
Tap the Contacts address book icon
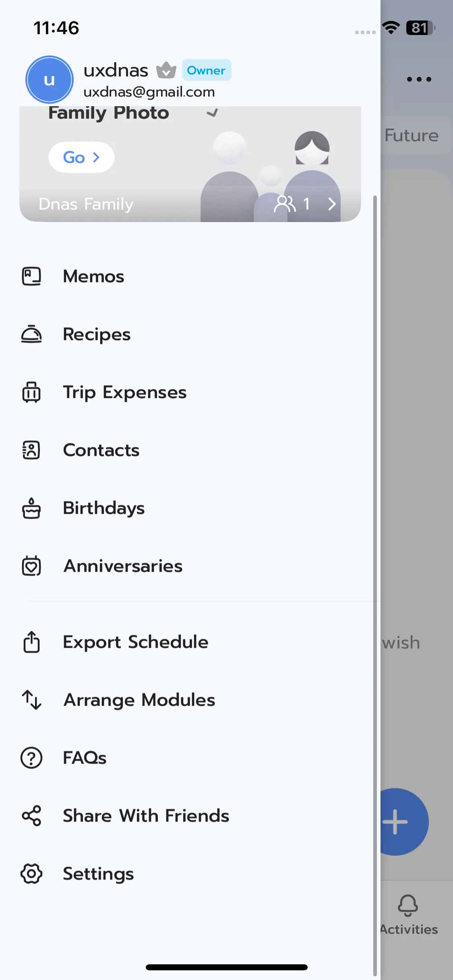tap(31, 450)
